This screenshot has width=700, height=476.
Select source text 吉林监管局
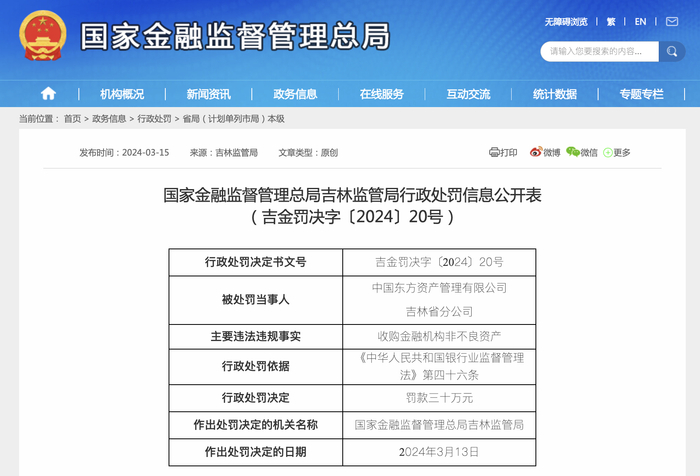click(x=237, y=153)
